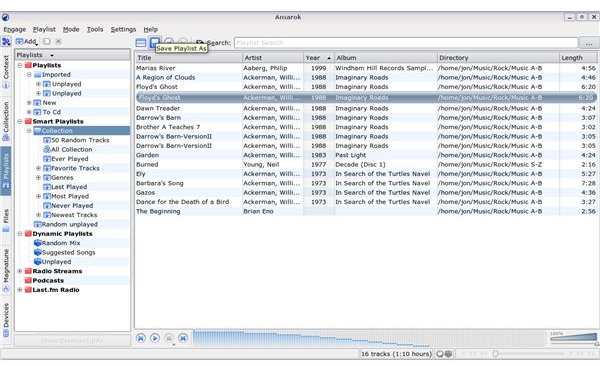This screenshot has height=366, width=600.
Task: Click the new folder icon next to Add
Action: (47, 41)
